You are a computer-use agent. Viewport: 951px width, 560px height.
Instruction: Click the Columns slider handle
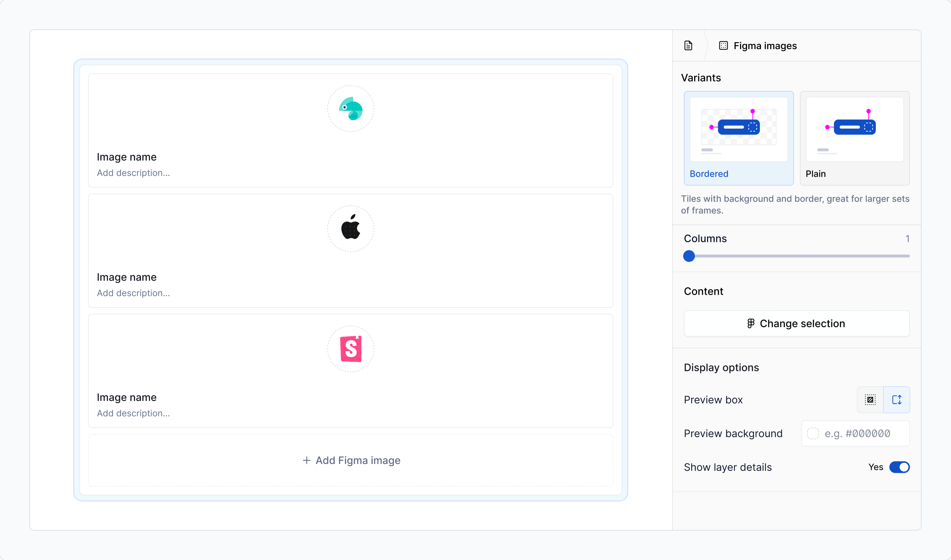pyautogui.click(x=689, y=256)
